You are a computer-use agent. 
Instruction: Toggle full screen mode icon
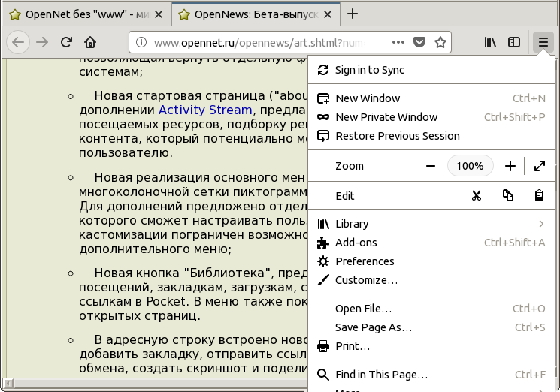(539, 166)
